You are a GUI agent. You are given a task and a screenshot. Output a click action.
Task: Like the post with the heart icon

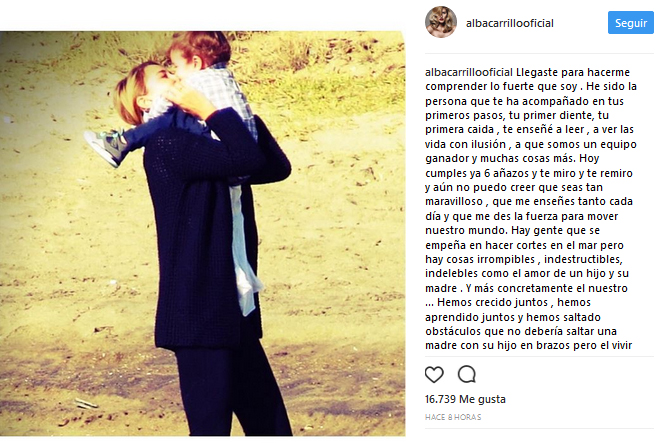[x=434, y=374]
